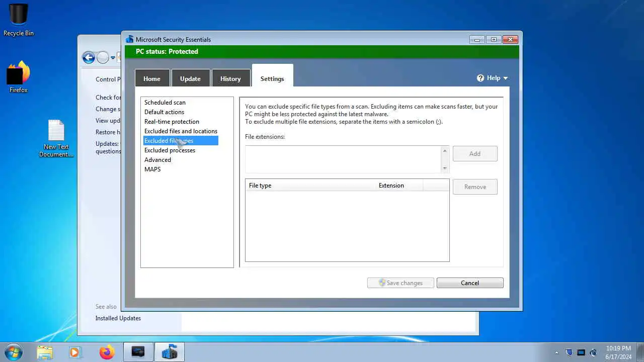Click the Security Essentials title bar icon
The height and width of the screenshot is (362, 644).
point(130,39)
